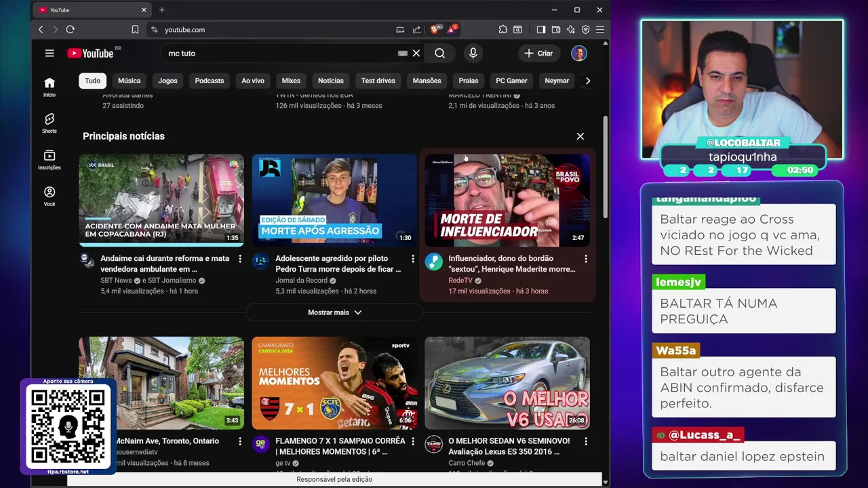Select the Mixes filter chip
The image size is (868, 488).
tap(291, 81)
